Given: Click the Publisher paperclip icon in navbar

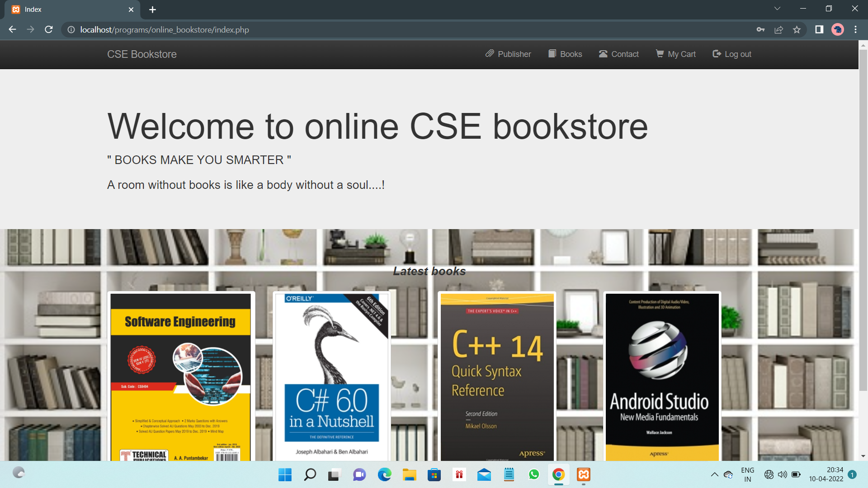Looking at the screenshot, I should tap(490, 54).
